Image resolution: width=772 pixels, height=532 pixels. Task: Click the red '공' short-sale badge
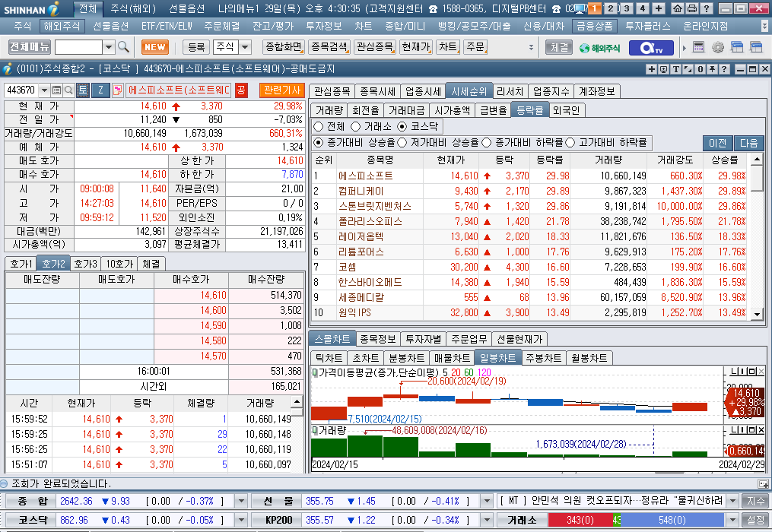click(241, 90)
